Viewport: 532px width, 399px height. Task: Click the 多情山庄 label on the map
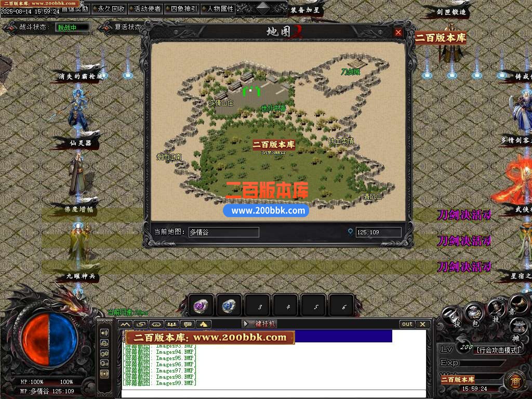(x=221, y=103)
